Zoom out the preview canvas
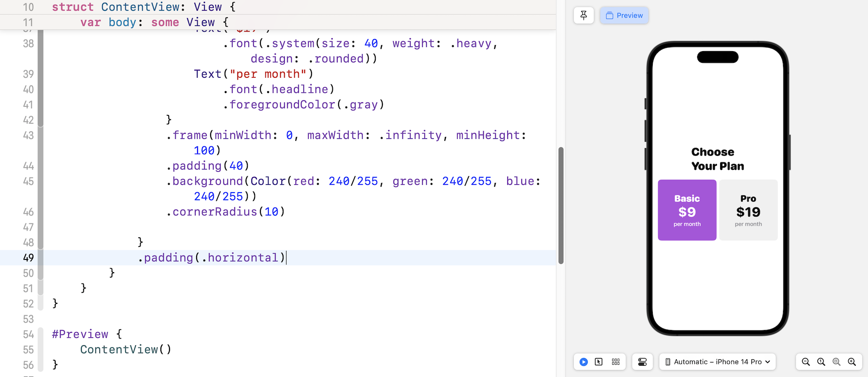This screenshot has width=868, height=377. pyautogui.click(x=806, y=362)
